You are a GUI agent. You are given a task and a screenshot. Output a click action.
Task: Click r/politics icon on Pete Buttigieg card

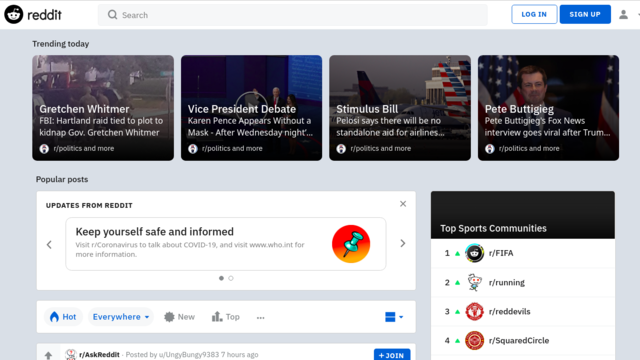pyautogui.click(x=490, y=149)
